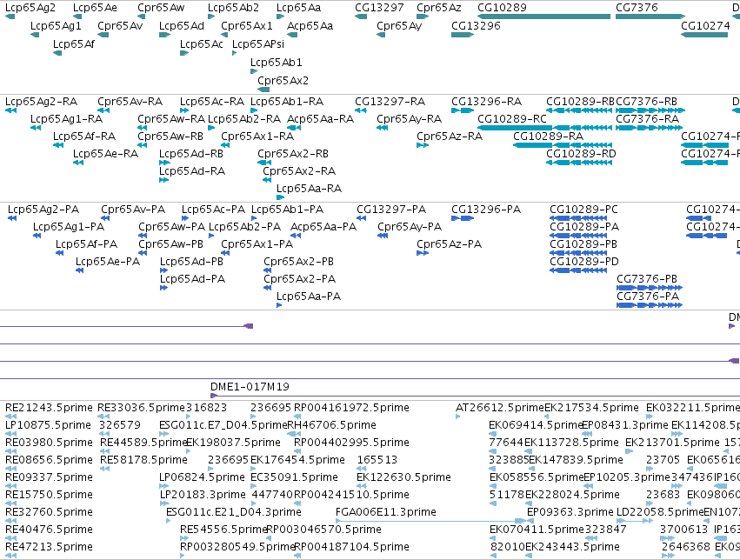Screen dimensions: 740x560
Task: Click EST label AT26612.5prime
Action: click(x=500, y=408)
